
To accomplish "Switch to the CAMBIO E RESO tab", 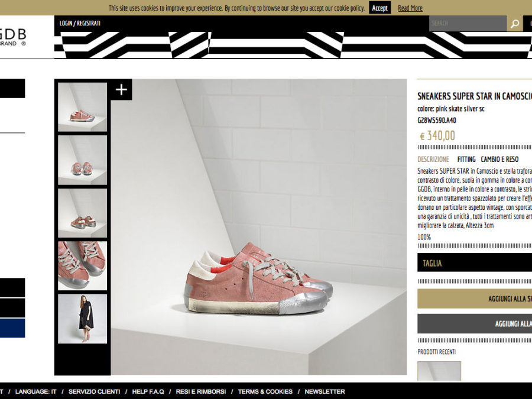I will (499, 159).
